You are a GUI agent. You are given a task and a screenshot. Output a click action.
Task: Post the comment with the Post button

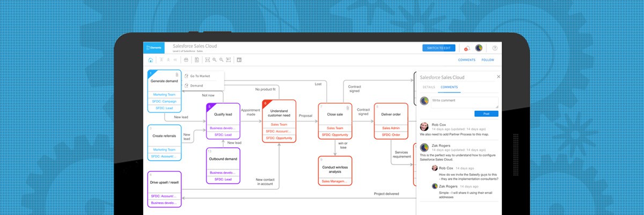click(486, 113)
